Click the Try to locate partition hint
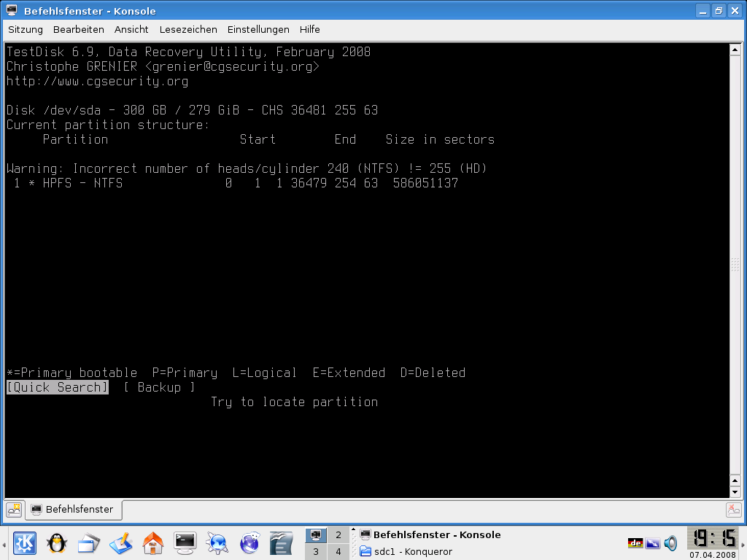 [295, 402]
